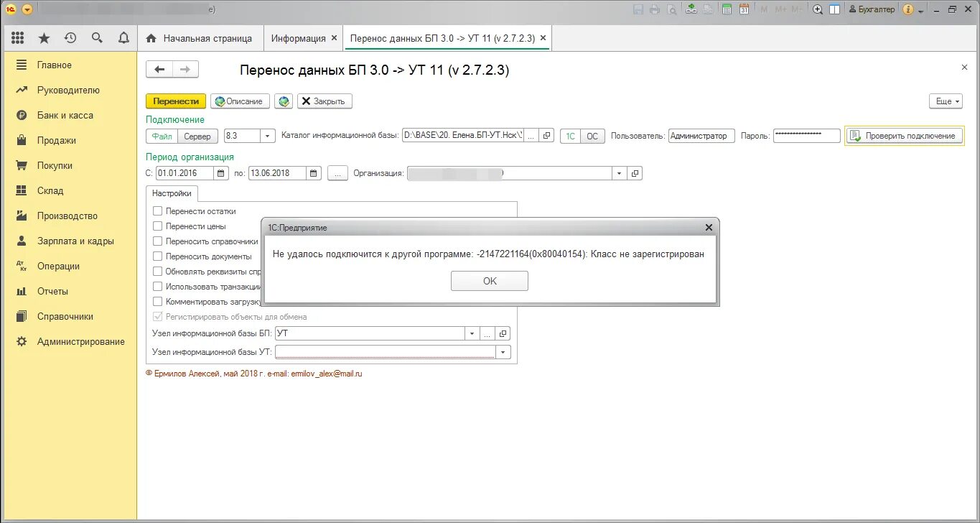Screen dimensions: 980x523
Task: Select the Настройки tab
Action: coord(172,193)
